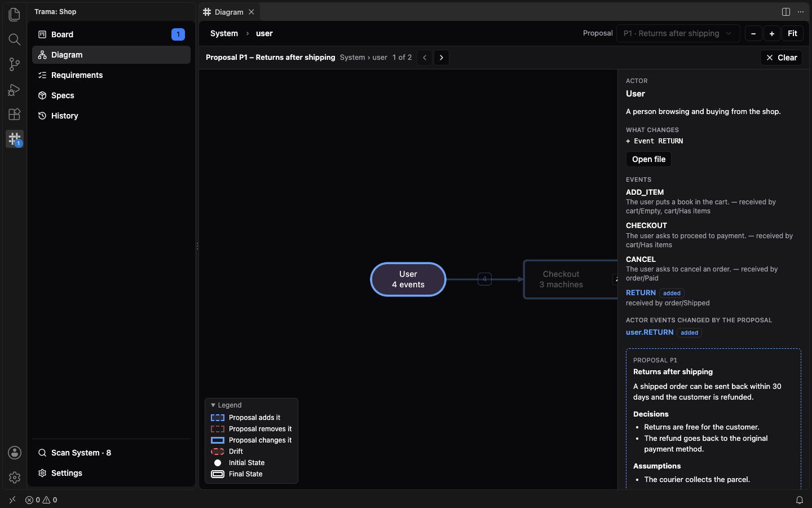Image resolution: width=812 pixels, height=508 pixels.
Task: Open History in the sidebar
Action: point(112,116)
